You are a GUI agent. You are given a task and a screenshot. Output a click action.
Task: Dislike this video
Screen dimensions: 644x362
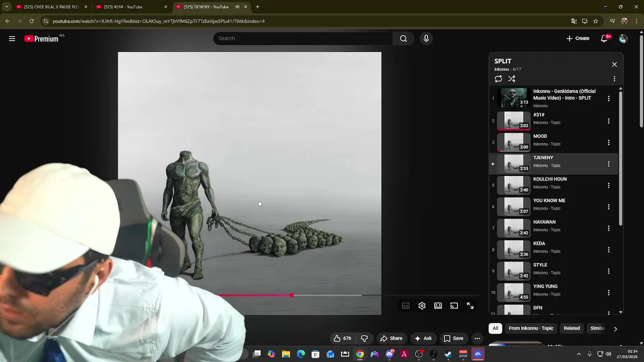(364, 338)
